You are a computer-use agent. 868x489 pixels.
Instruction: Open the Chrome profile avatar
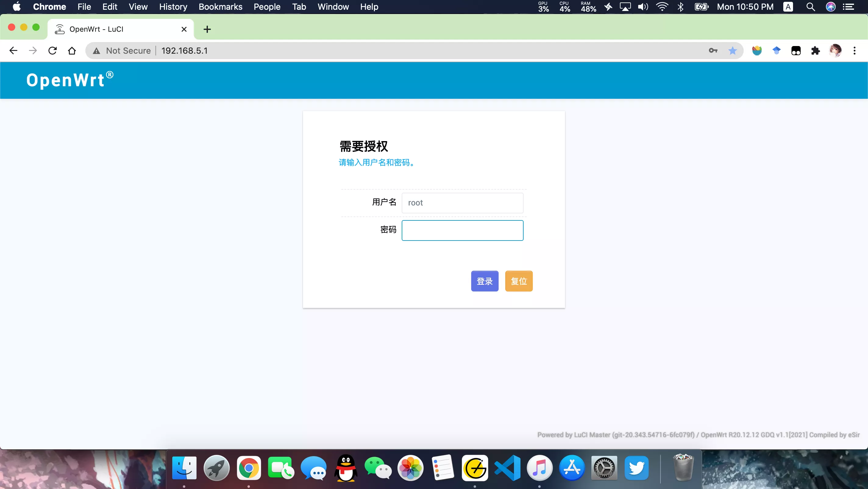pos(835,51)
